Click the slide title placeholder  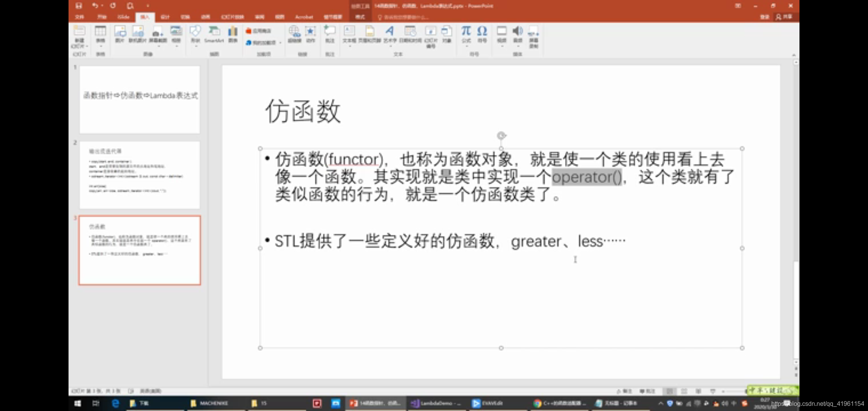tap(303, 111)
